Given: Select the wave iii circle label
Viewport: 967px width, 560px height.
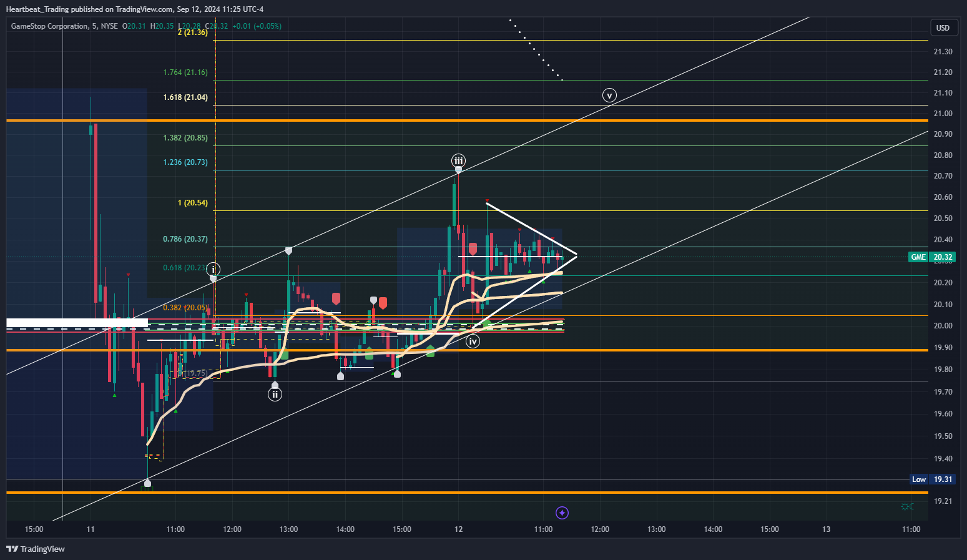Looking at the screenshot, I should point(459,160).
